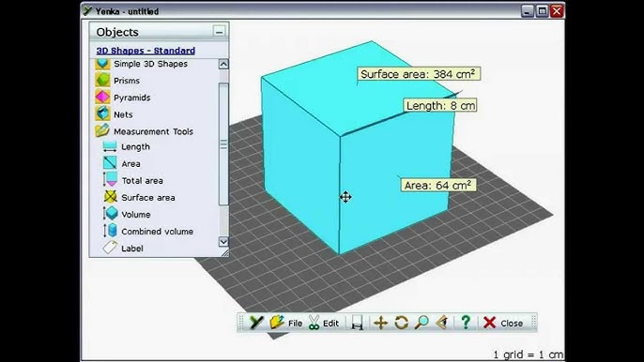Open the Simple 3D Shapes category icon

pyautogui.click(x=102, y=64)
